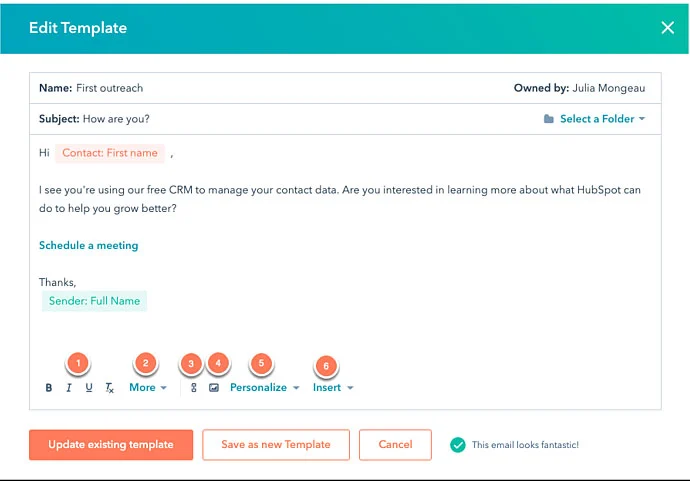Image resolution: width=690 pixels, height=481 pixels.
Task: Insert a link using the link icon
Action: click(x=194, y=388)
